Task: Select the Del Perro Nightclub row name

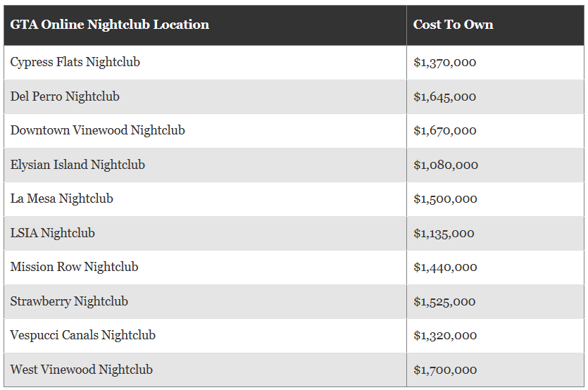Action: click(65, 96)
